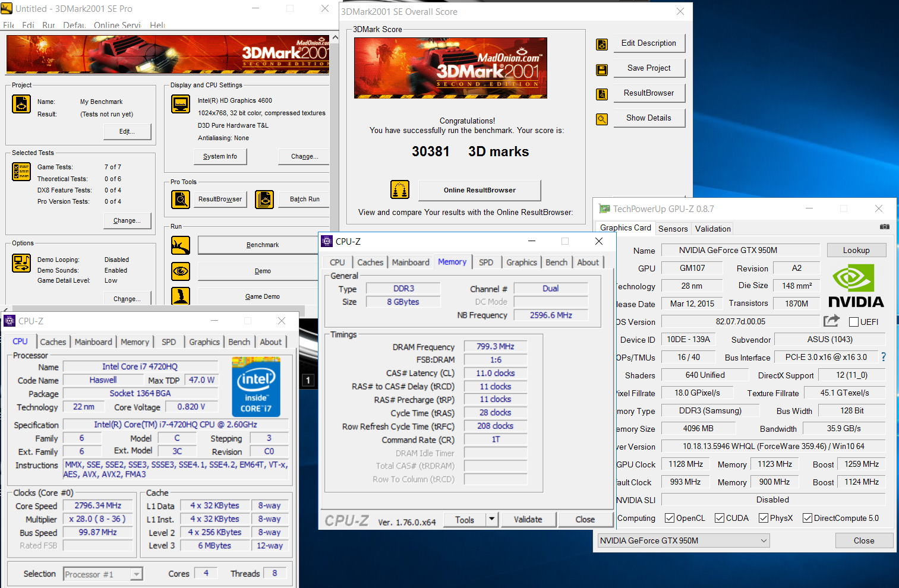Click the 3DMark2001 SE Pro title bar icon
This screenshot has width=899, height=588.
click(7, 8)
